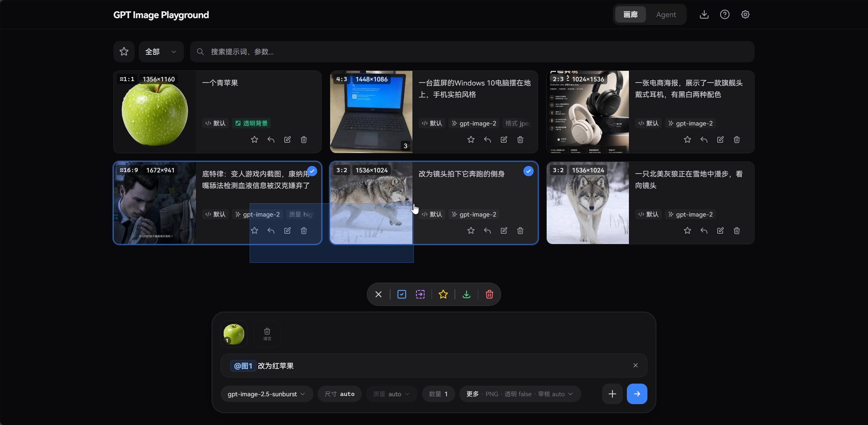Switch to the Agent tab
This screenshot has height=425, width=868.
pyautogui.click(x=666, y=14)
